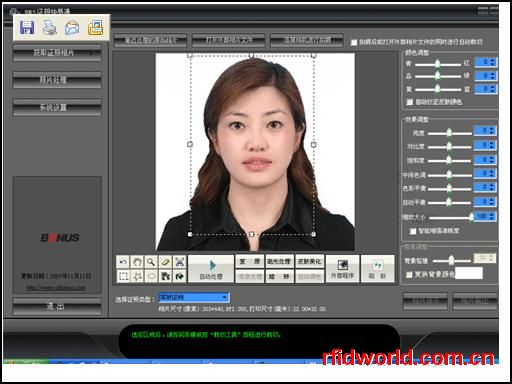
Task: Click the cyan-red color slider handle
Action: 437,64
